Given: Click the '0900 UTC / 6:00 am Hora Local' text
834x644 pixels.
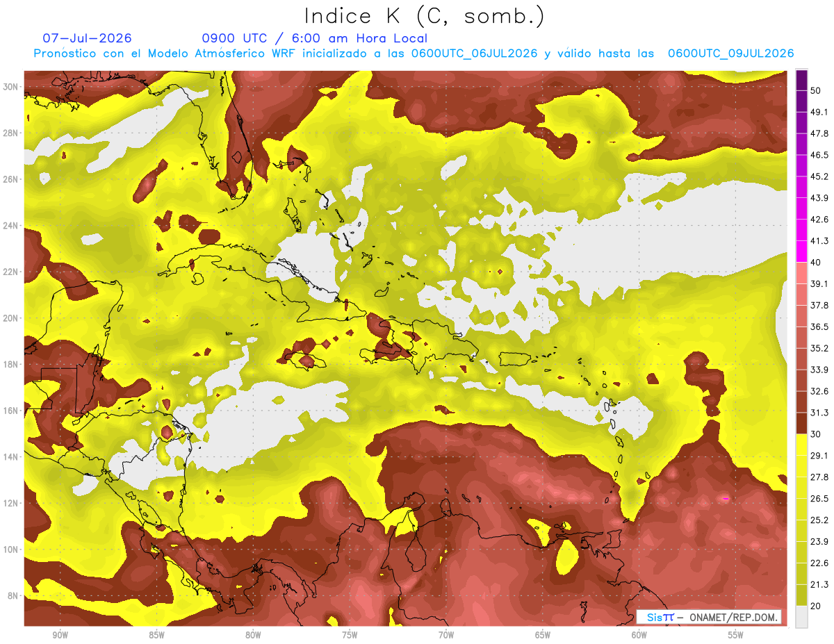Looking at the screenshot, I should pos(315,38).
